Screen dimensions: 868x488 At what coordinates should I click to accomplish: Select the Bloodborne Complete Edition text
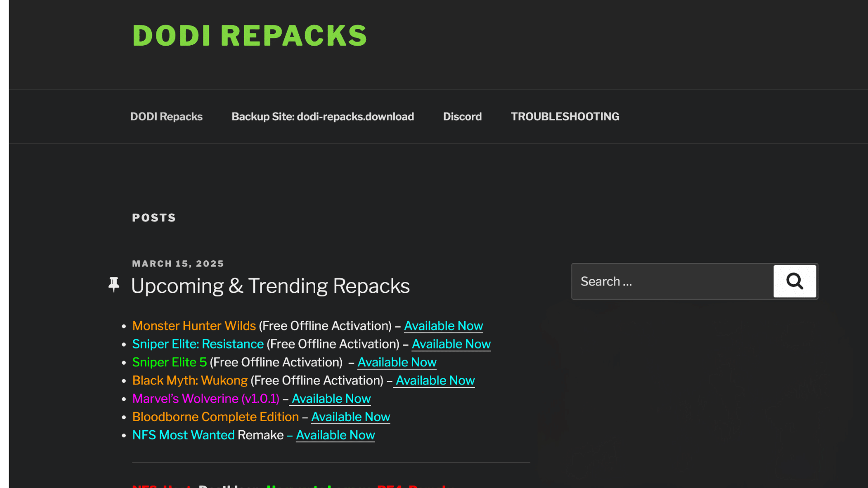click(x=216, y=417)
